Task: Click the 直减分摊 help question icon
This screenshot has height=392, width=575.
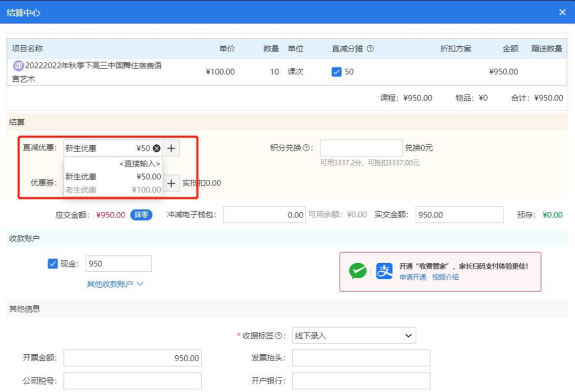Action: 370,49
